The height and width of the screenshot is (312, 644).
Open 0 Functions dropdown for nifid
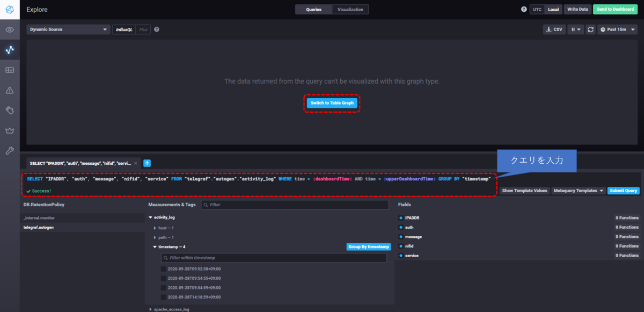[627, 246]
